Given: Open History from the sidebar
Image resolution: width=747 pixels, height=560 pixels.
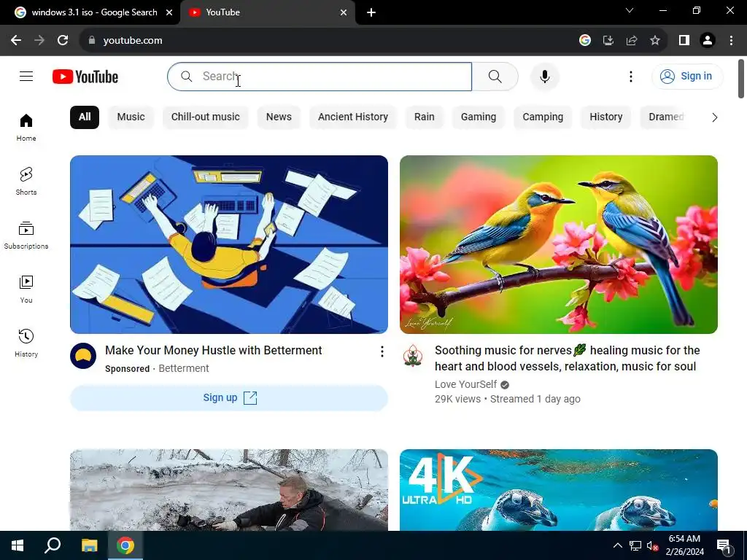Looking at the screenshot, I should pyautogui.click(x=26, y=343).
